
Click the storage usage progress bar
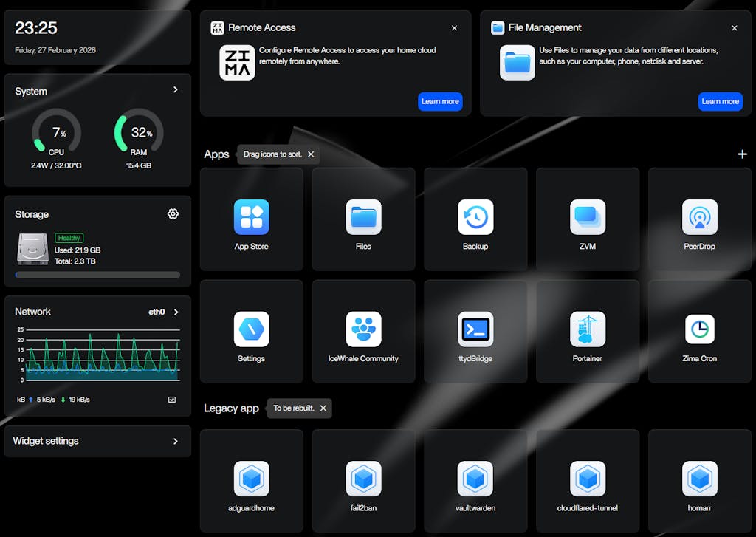(97, 275)
